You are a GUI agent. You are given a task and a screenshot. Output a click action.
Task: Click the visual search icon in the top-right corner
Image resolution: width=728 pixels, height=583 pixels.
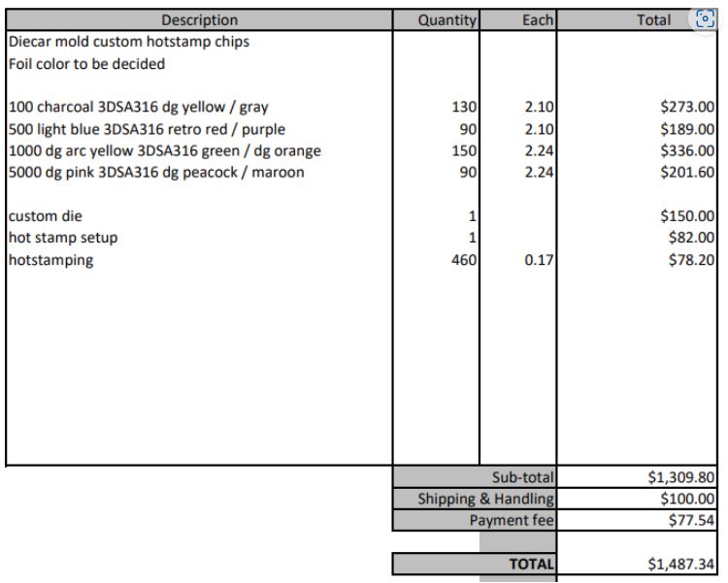coord(705,20)
